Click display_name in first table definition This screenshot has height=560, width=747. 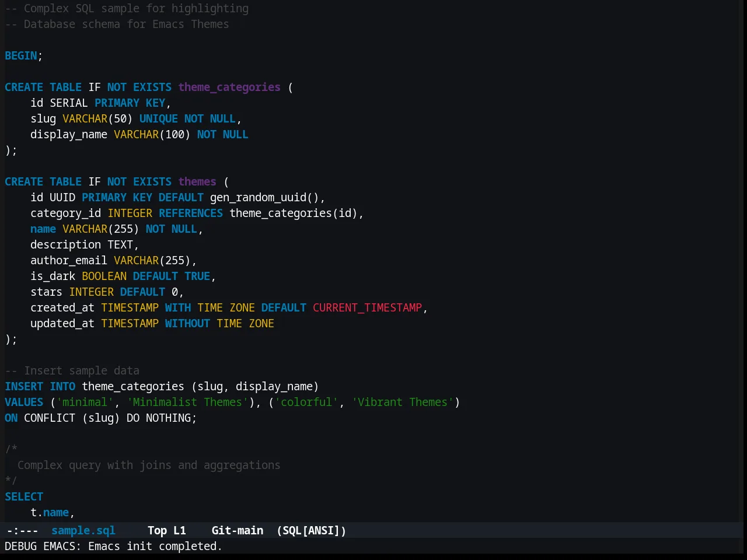pos(69,134)
